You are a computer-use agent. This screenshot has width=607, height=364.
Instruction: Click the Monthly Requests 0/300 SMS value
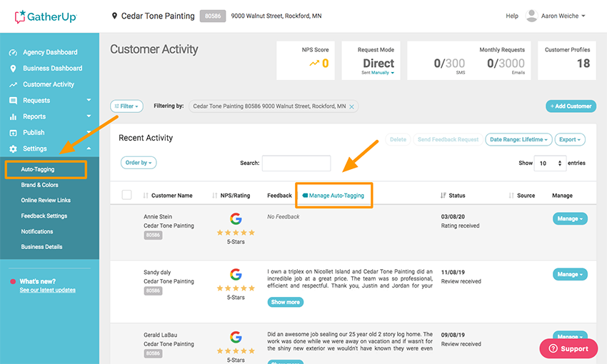tap(449, 64)
